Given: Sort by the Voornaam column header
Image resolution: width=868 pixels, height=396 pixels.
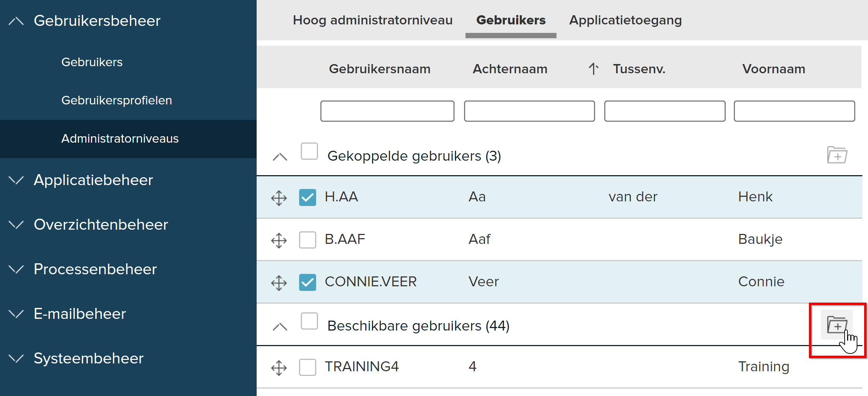Looking at the screenshot, I should click(x=773, y=69).
